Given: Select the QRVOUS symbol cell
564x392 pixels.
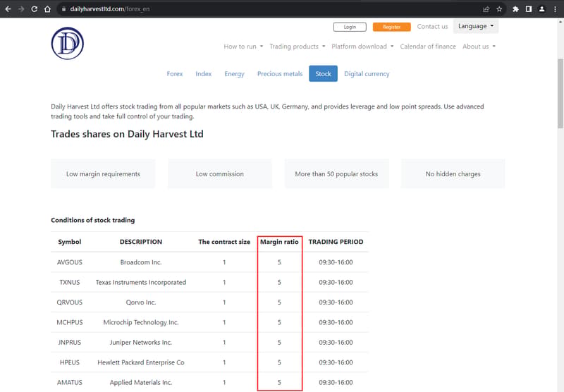Looking at the screenshot, I should (69, 302).
